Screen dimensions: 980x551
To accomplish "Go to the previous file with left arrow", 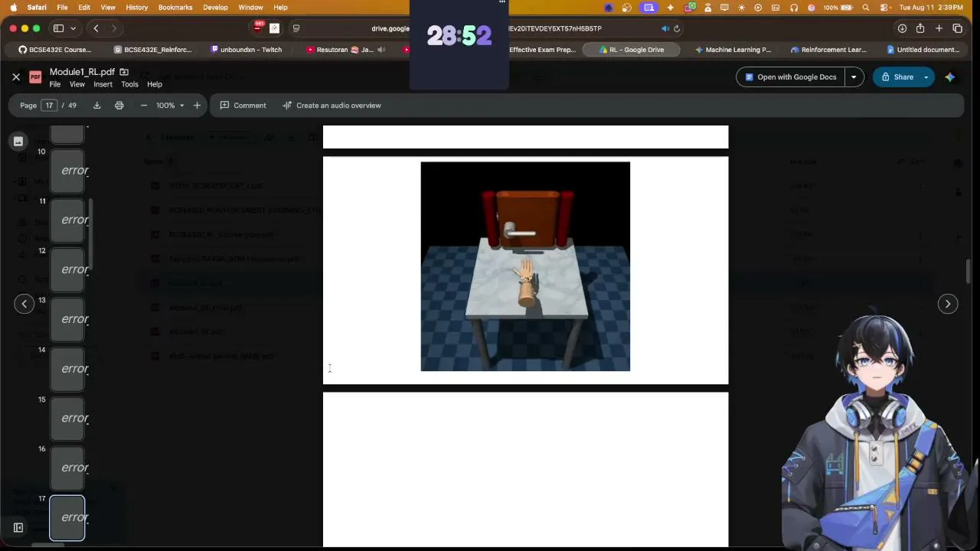I will pyautogui.click(x=24, y=304).
